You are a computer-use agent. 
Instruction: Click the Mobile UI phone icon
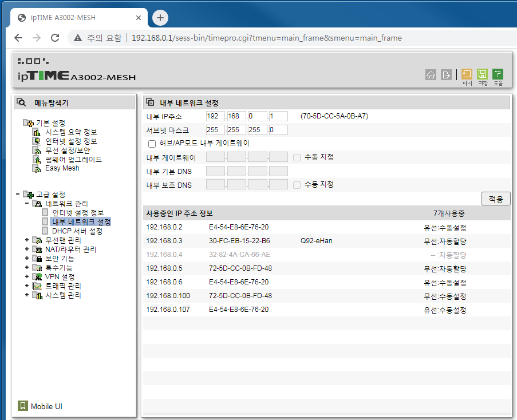point(22,406)
